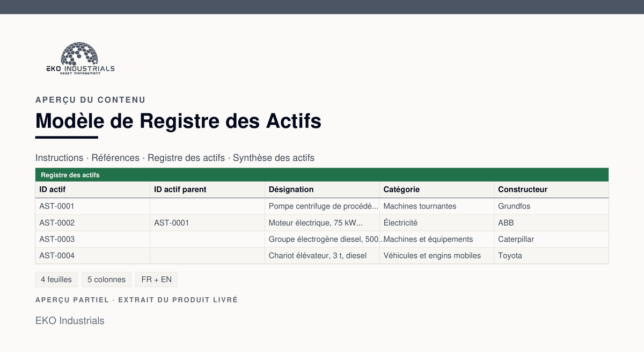Image resolution: width=644 pixels, height=352 pixels.
Task: Select the AST-0003 cell
Action: [x=93, y=239]
